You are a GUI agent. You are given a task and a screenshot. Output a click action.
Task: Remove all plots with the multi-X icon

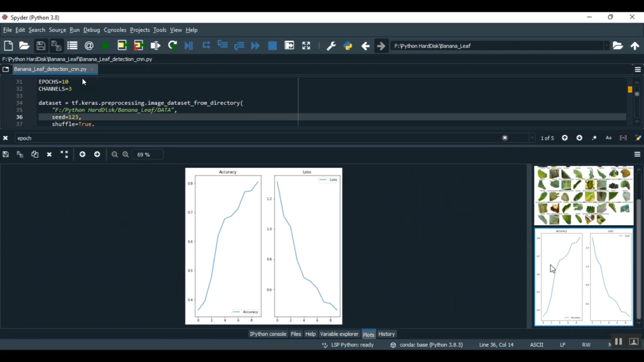point(64,154)
